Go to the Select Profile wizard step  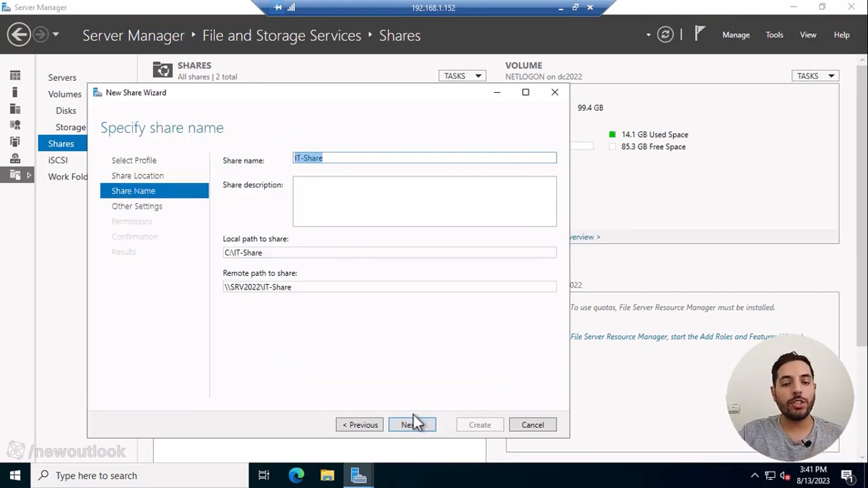134,160
